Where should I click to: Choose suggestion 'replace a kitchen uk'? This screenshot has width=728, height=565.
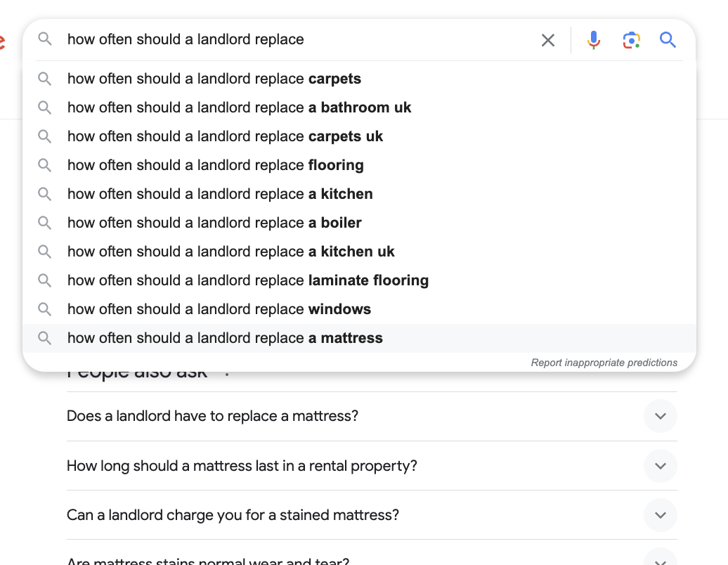230,252
